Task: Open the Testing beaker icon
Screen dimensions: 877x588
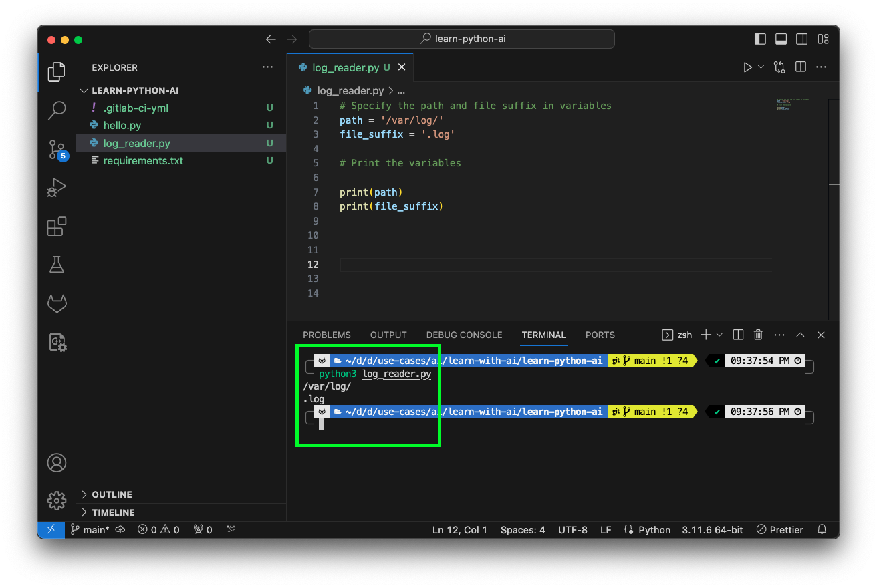Action: click(x=57, y=264)
